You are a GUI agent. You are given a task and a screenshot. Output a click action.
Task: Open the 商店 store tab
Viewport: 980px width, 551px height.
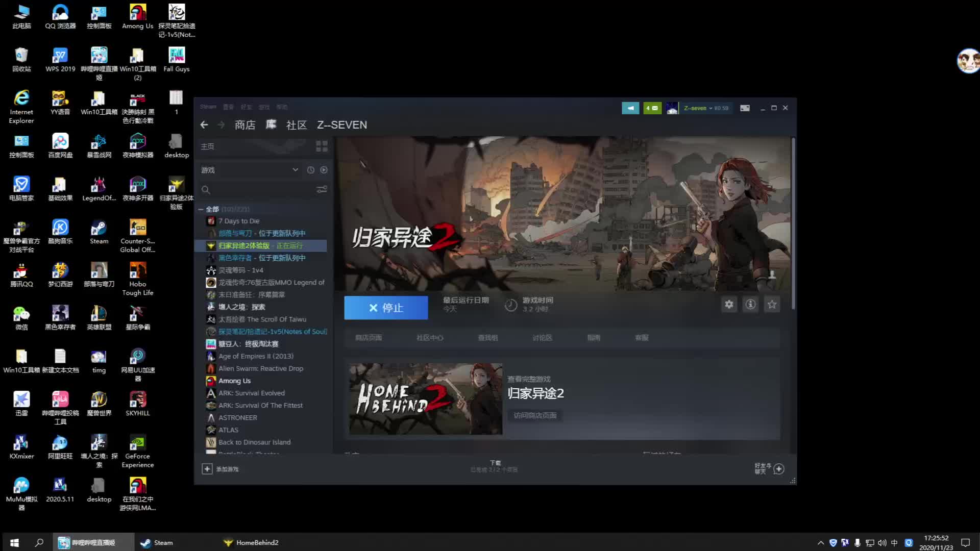pos(245,125)
